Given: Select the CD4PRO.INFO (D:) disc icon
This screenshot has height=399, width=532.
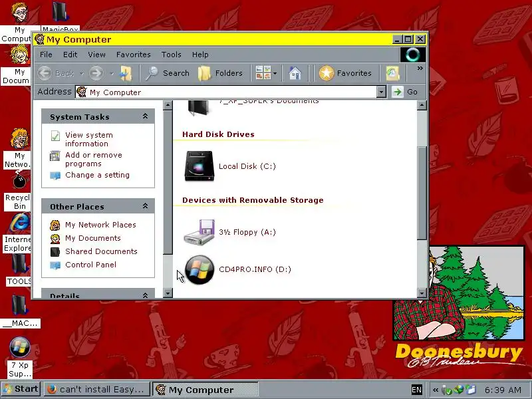Looking at the screenshot, I should click(199, 269).
